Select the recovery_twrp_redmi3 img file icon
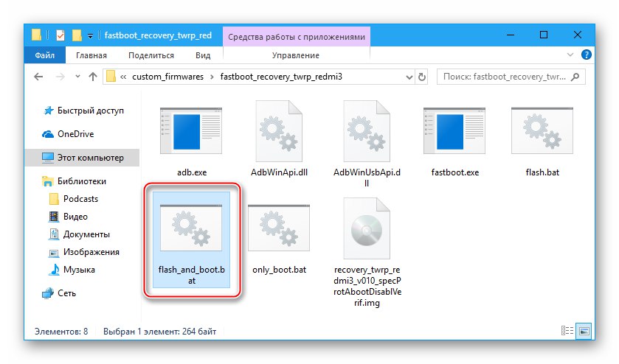 pos(367,228)
